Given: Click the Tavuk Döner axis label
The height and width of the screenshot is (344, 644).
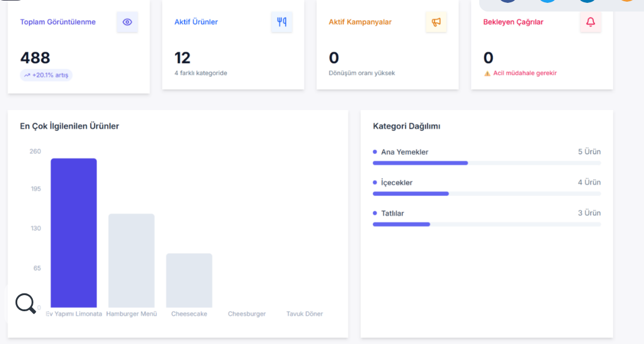Looking at the screenshot, I should pos(305,314).
